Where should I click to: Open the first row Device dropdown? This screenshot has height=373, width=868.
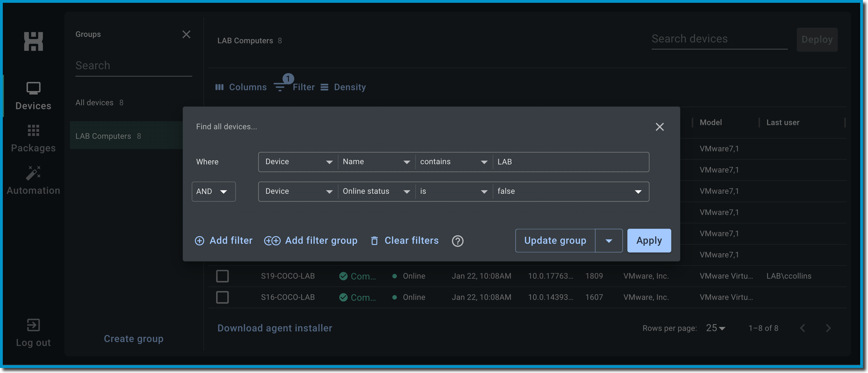click(x=298, y=162)
